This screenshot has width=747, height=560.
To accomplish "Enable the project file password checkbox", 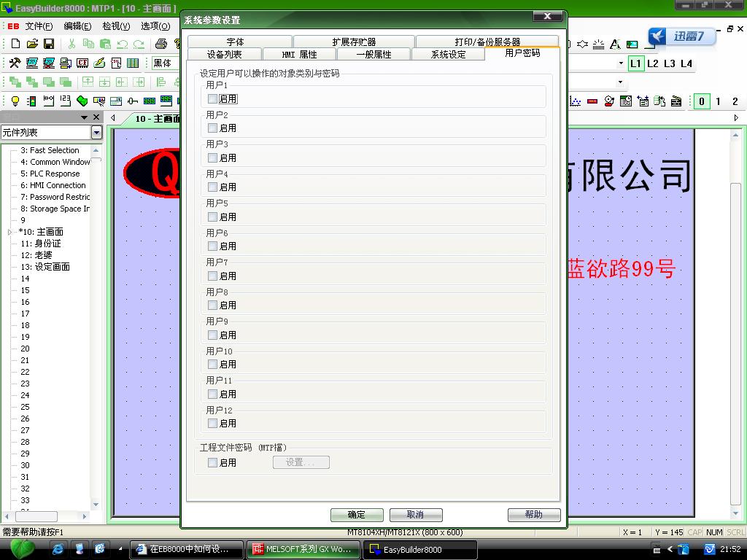I will [x=213, y=462].
